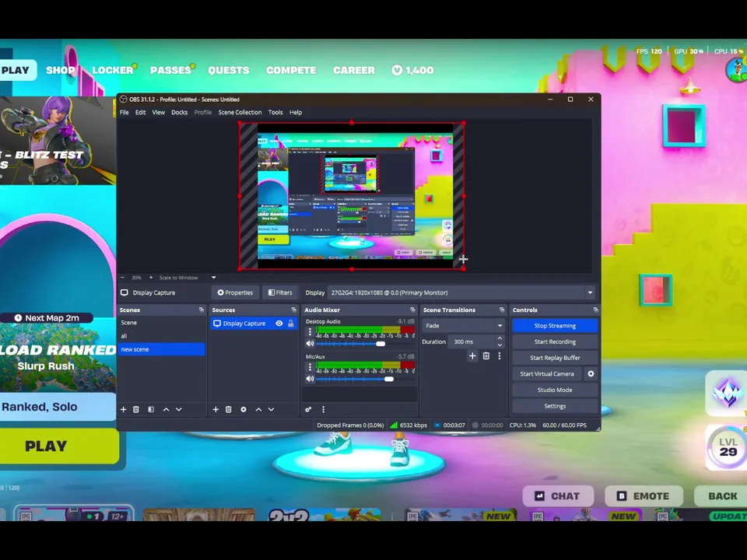The height and width of the screenshot is (560, 747).
Task: Click Stop Streaming button
Action: point(555,326)
